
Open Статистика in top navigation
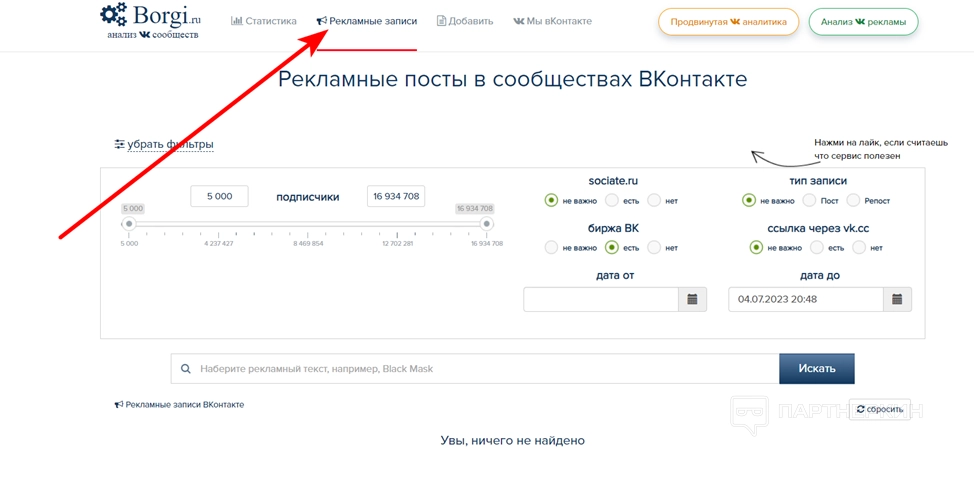click(264, 21)
